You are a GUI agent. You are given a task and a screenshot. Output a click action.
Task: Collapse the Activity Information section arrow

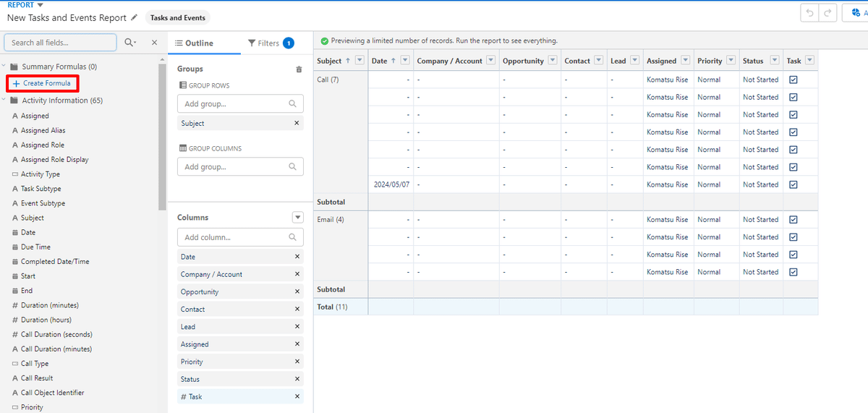coord(4,101)
